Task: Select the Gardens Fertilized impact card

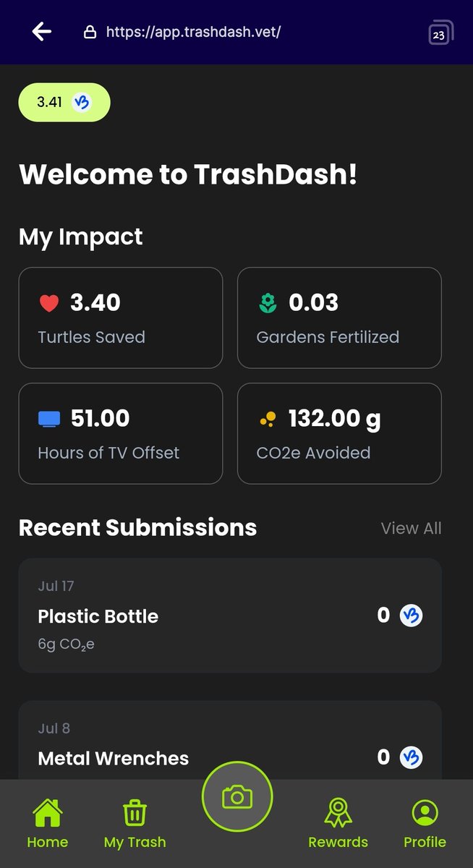Action: 339,318
